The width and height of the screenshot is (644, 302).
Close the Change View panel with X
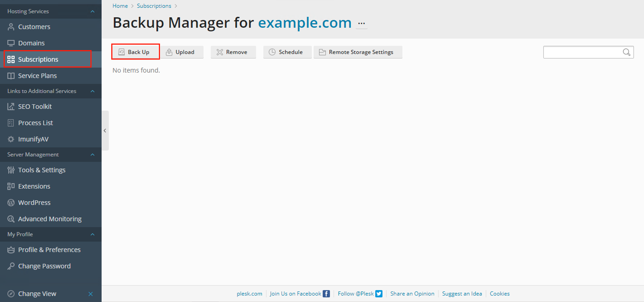click(91, 294)
